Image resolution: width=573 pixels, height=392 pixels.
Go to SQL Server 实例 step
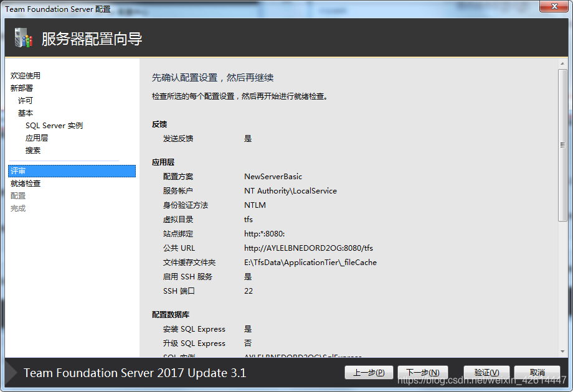point(54,126)
